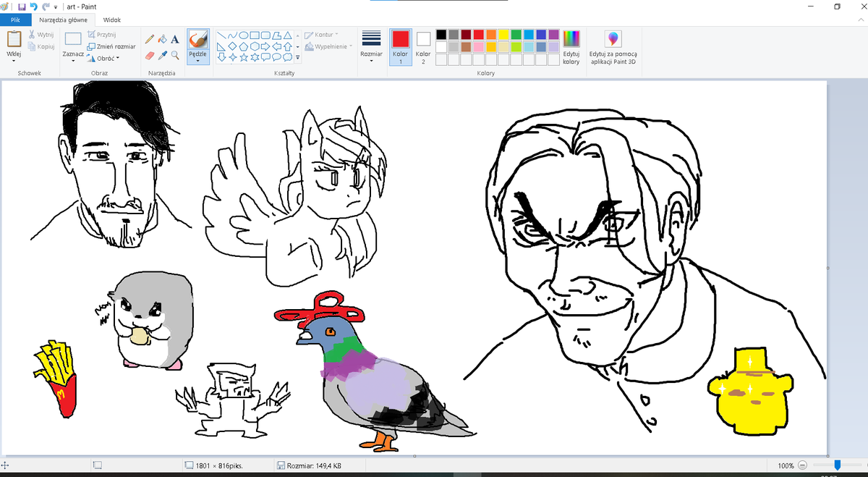
Task: Click Kopiuj copy button
Action: pyautogui.click(x=41, y=46)
